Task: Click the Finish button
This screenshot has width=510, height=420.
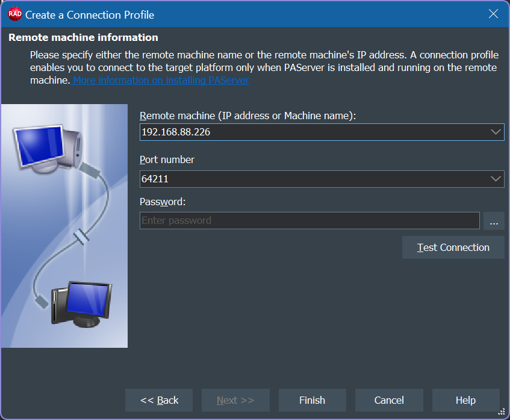Action: 313,400
